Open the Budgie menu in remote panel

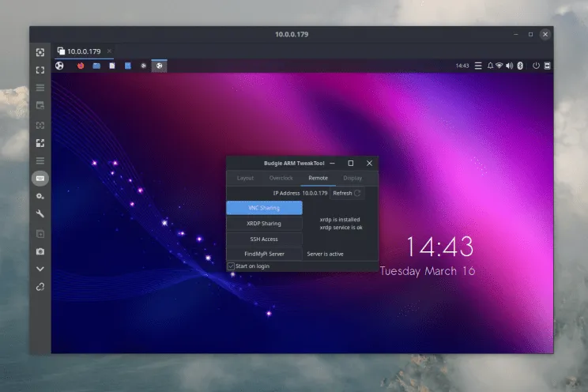(x=59, y=66)
